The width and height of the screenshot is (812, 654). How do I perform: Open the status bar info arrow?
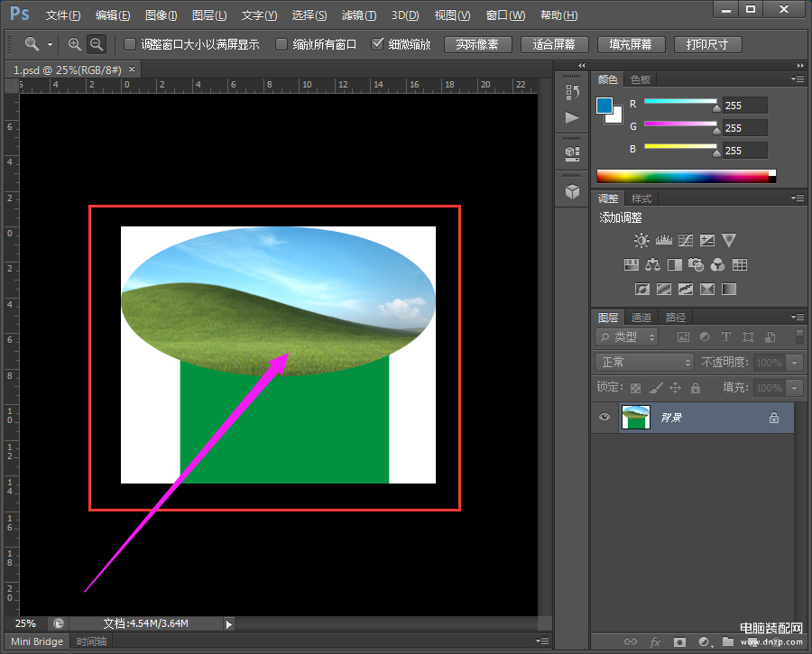229,624
